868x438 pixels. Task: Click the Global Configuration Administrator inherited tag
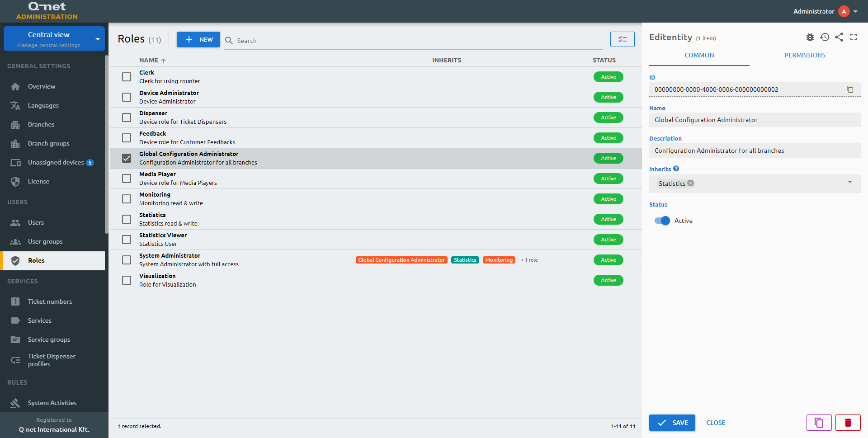(401, 260)
